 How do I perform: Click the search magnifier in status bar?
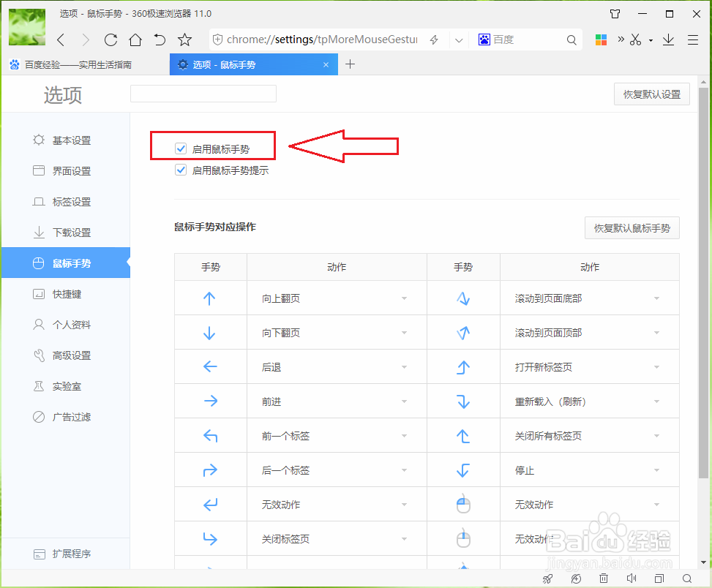point(686,578)
